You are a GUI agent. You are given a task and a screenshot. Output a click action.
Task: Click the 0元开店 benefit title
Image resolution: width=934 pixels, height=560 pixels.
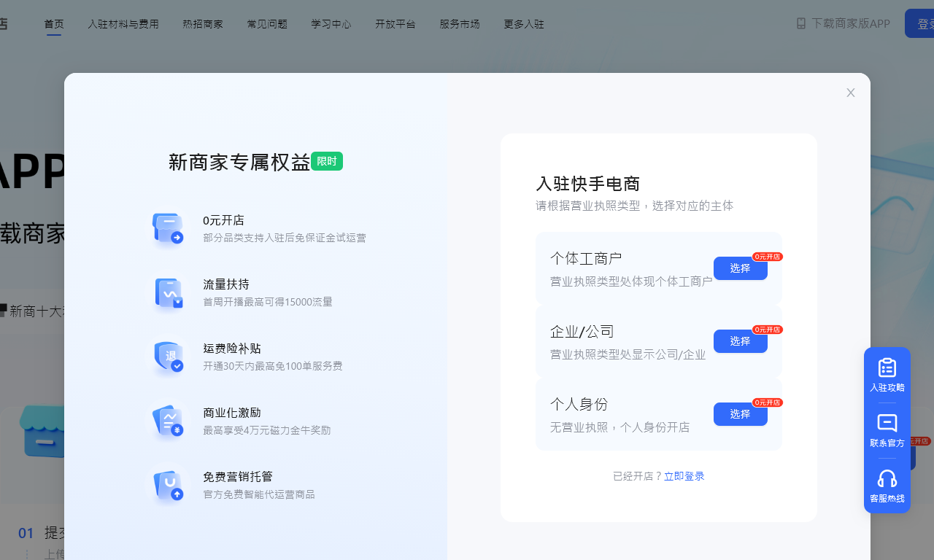[223, 220]
